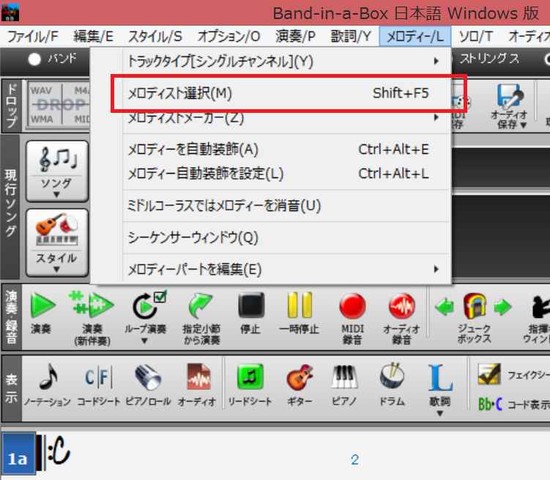550x480 pixels.
Task: Stop playback with 停止 button
Action: pyautogui.click(x=250, y=313)
